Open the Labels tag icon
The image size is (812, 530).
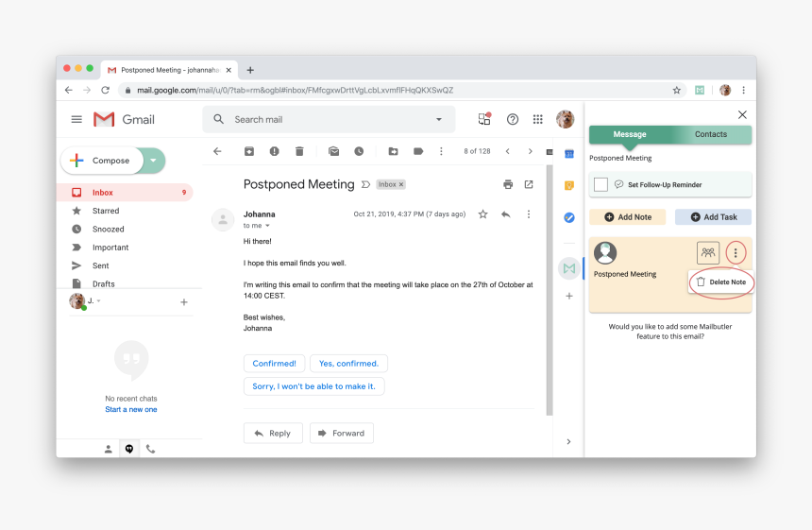[418, 151]
